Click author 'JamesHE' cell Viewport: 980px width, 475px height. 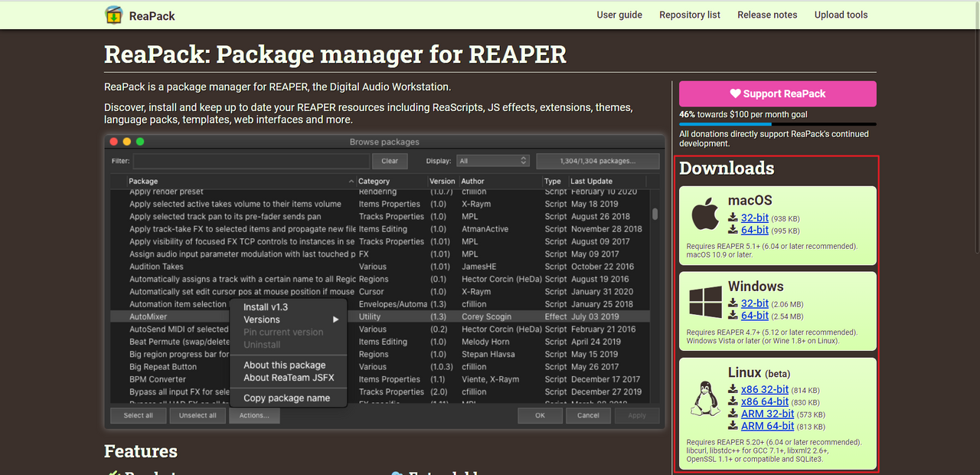coord(479,267)
